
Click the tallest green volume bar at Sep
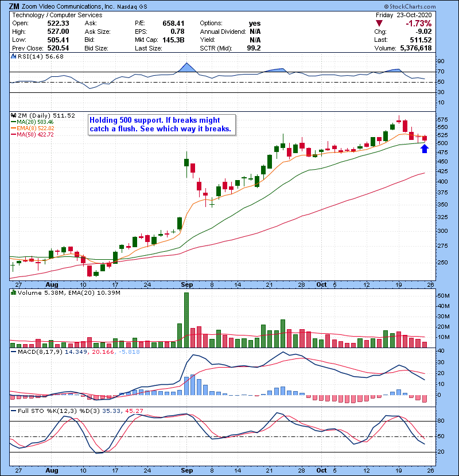coord(186,320)
